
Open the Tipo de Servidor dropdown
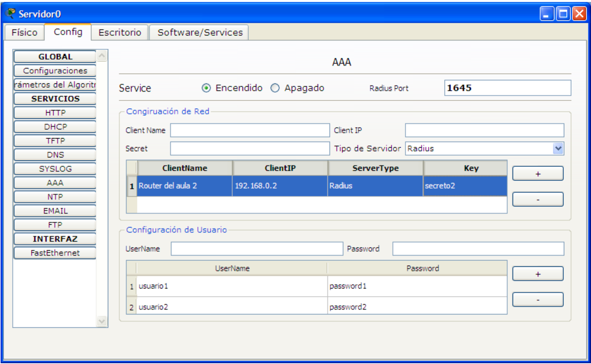coord(558,149)
